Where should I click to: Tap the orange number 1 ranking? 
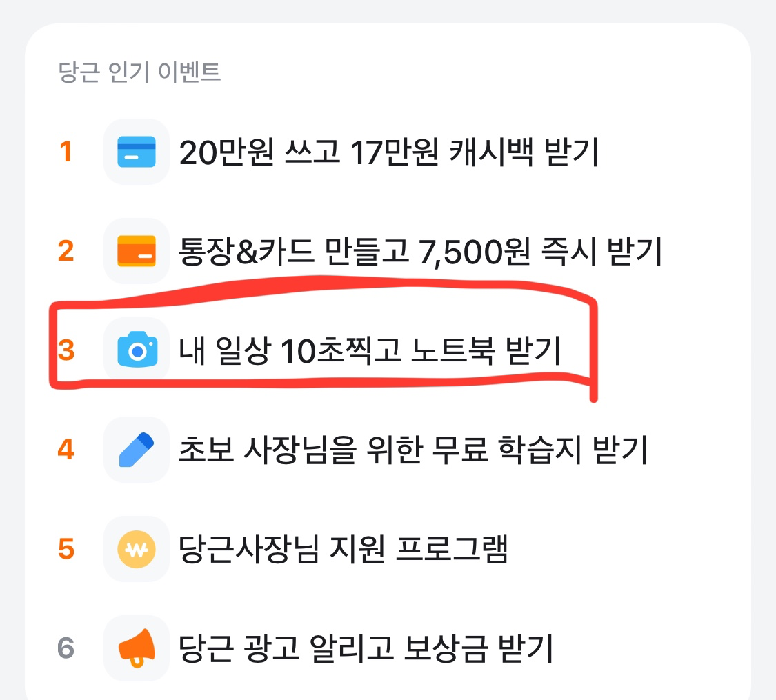67,152
